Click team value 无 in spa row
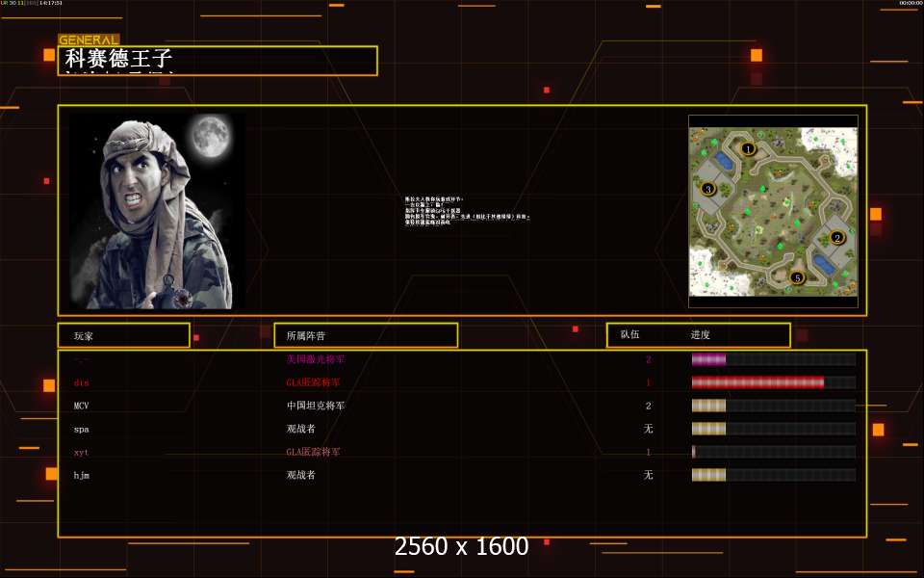Viewport: 924px width, 578px height. coord(648,429)
